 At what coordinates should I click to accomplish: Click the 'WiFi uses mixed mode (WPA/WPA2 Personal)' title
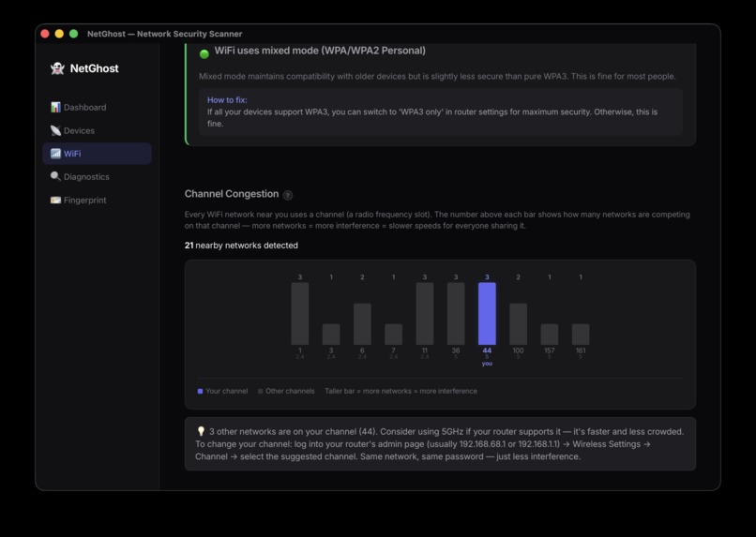coord(320,51)
